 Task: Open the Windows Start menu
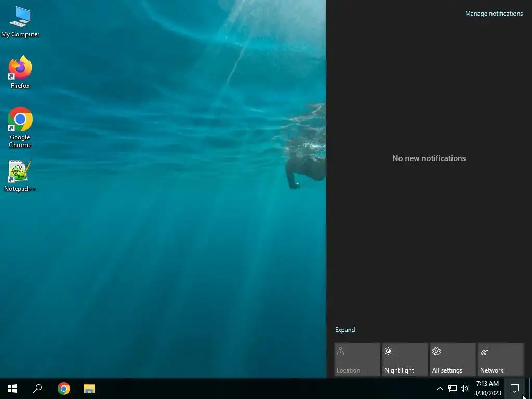click(x=12, y=389)
